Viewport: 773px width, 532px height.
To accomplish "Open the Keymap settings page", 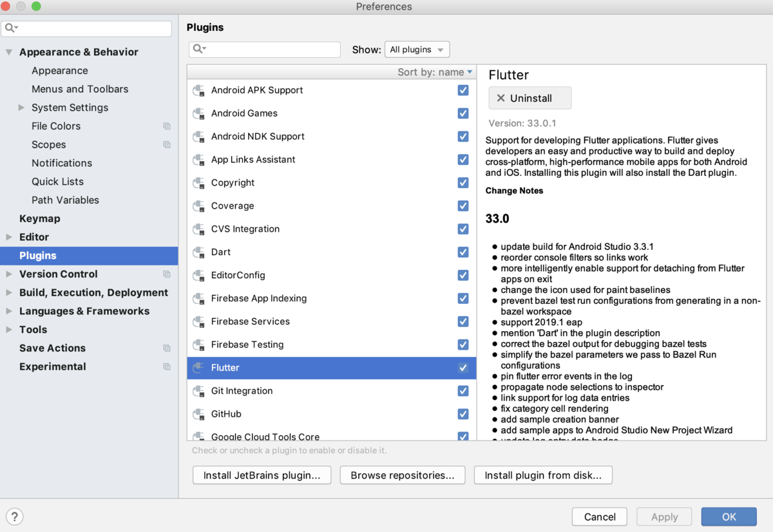I will 39,219.
